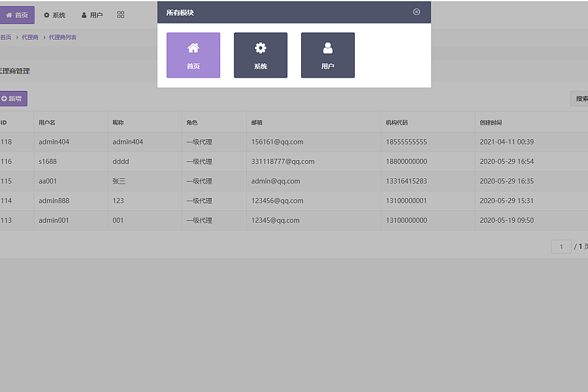Click email 123456@qq.com

point(278,201)
